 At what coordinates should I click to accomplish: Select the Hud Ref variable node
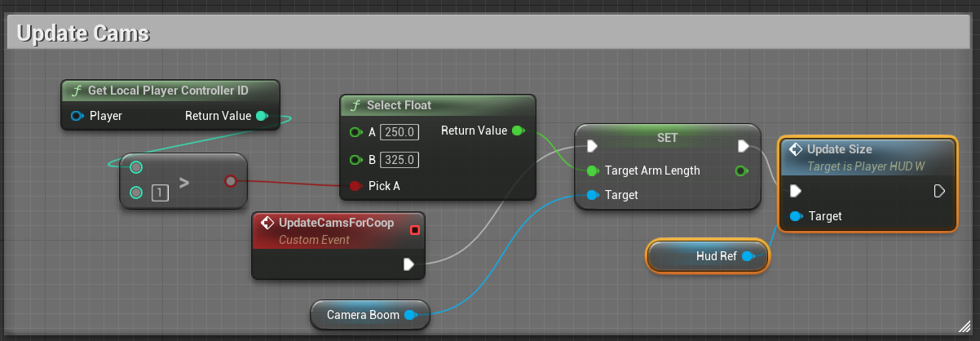click(708, 256)
